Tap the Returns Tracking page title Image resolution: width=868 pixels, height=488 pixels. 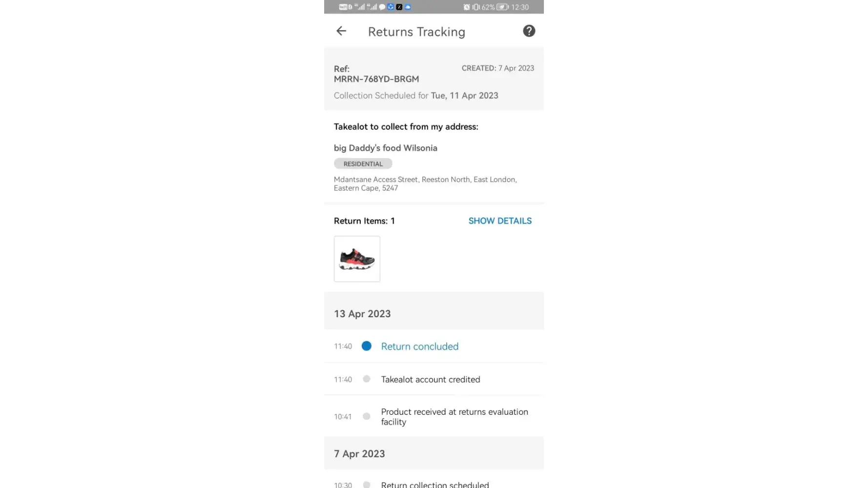(x=416, y=32)
